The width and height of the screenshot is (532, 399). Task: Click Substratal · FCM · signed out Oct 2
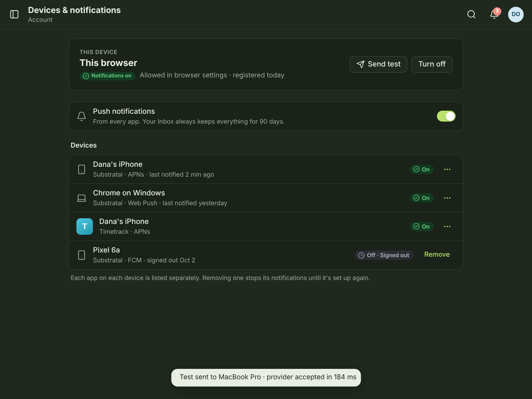click(144, 260)
